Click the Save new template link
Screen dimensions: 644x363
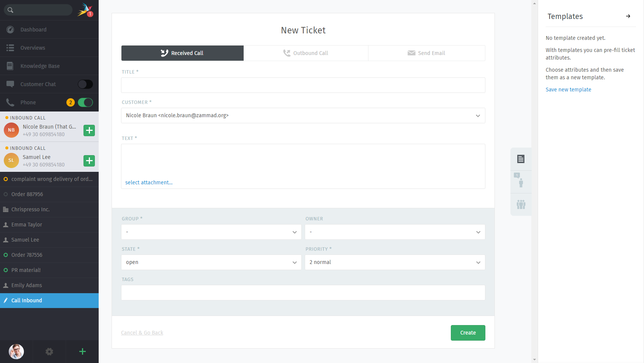568,90
